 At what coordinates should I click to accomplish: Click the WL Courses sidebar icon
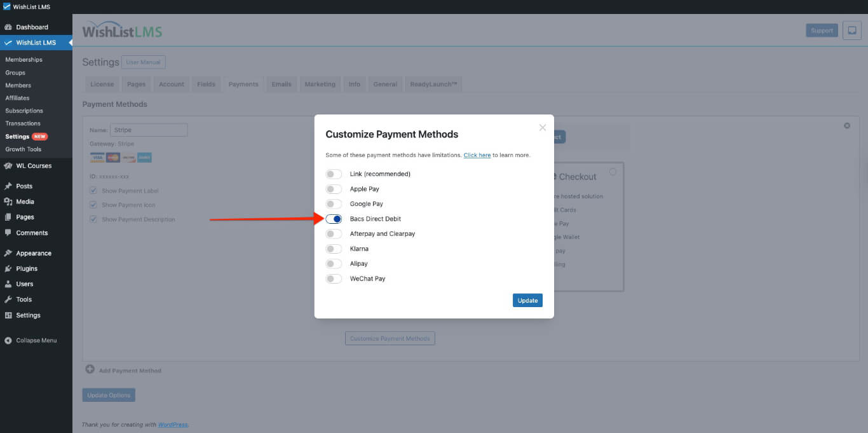coord(8,166)
